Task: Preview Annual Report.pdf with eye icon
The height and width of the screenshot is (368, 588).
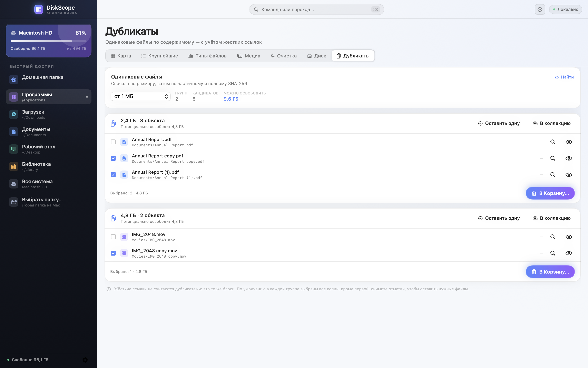Action: (569, 142)
